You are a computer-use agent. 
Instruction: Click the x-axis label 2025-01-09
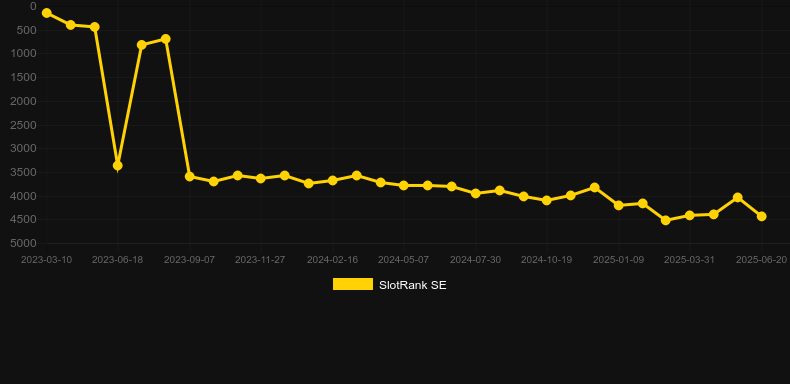point(618,260)
